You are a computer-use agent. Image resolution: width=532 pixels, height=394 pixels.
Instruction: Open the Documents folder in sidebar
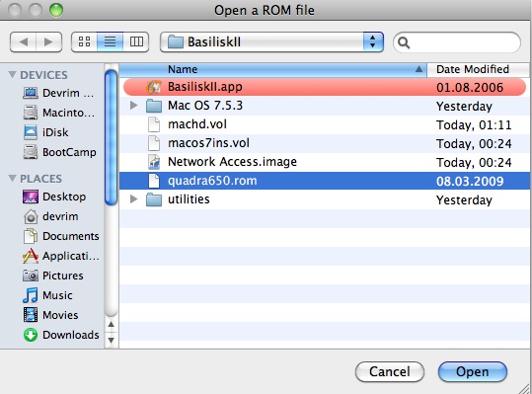click(x=61, y=236)
